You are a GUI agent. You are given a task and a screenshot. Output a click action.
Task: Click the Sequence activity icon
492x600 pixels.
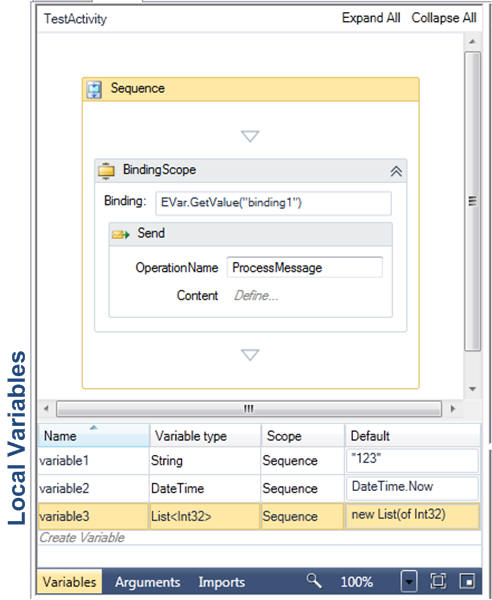click(94, 89)
